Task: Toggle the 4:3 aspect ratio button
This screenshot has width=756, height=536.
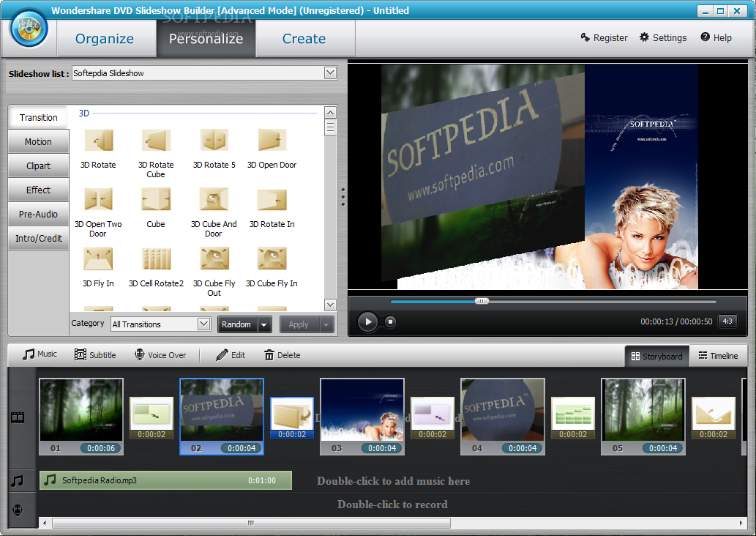Action: (x=727, y=321)
